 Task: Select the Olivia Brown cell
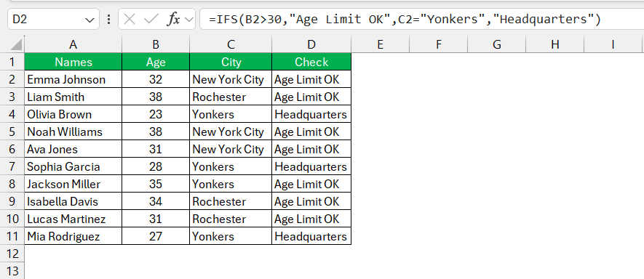(73, 114)
